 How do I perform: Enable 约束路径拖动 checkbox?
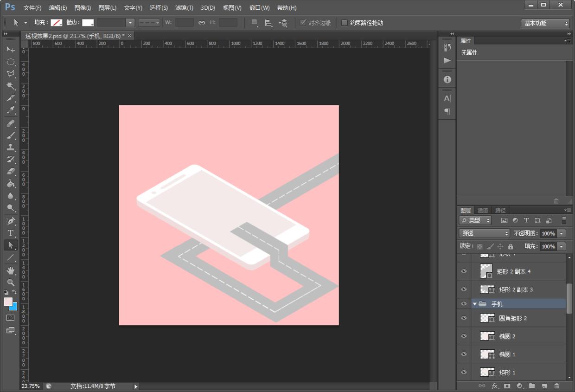click(x=345, y=23)
